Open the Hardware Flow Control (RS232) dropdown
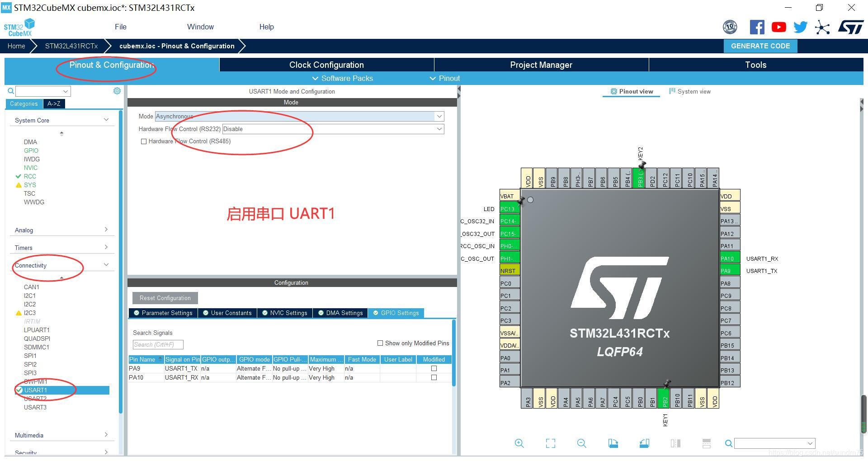The height and width of the screenshot is (461, 868). click(333, 129)
